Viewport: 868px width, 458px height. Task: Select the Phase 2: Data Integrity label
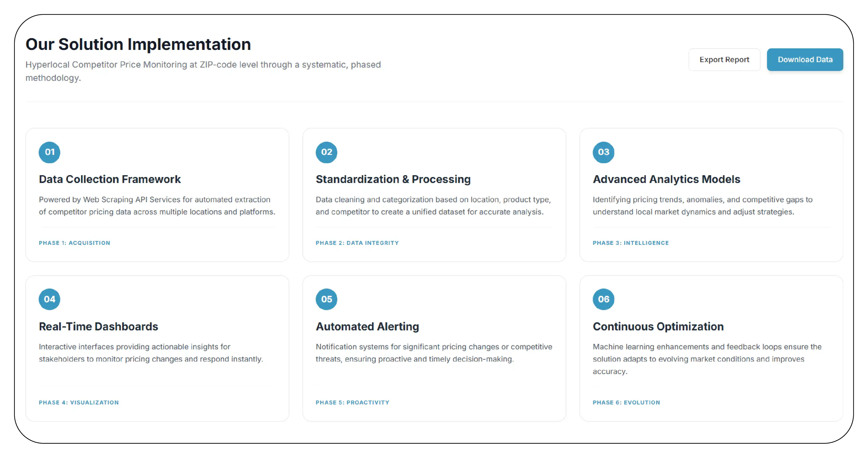(x=357, y=243)
